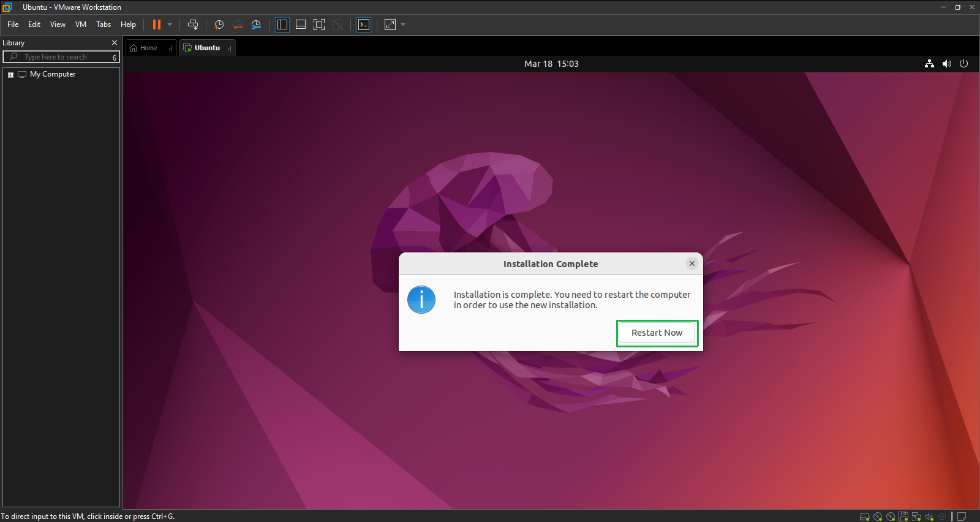This screenshot has width=980, height=522.
Task: Click the direct input hint in status bar
Action: (x=88, y=516)
